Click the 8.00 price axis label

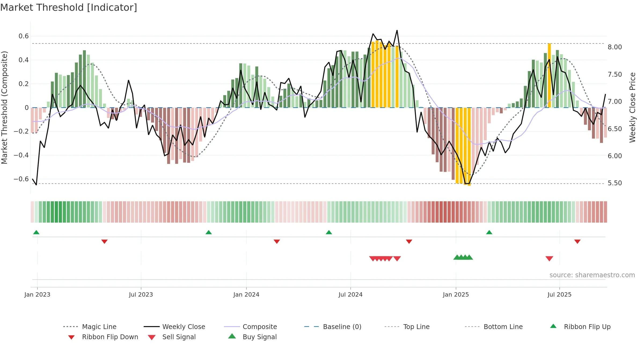tap(615, 47)
